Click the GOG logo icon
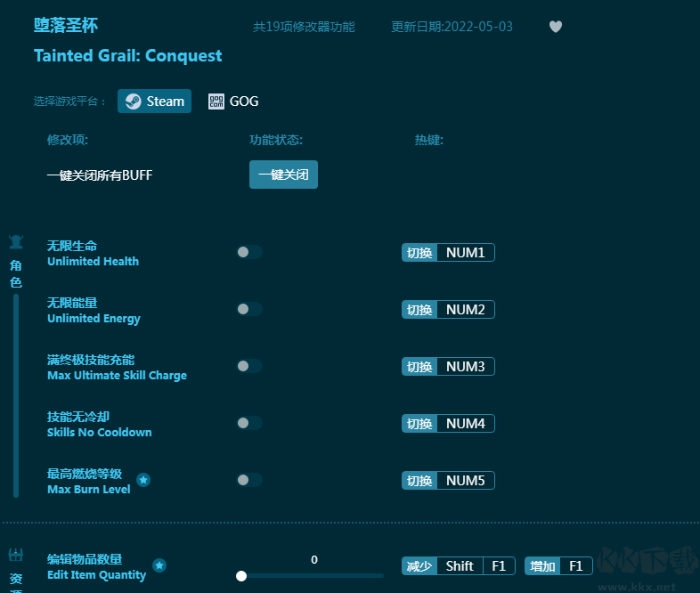700x593 pixels. (216, 102)
